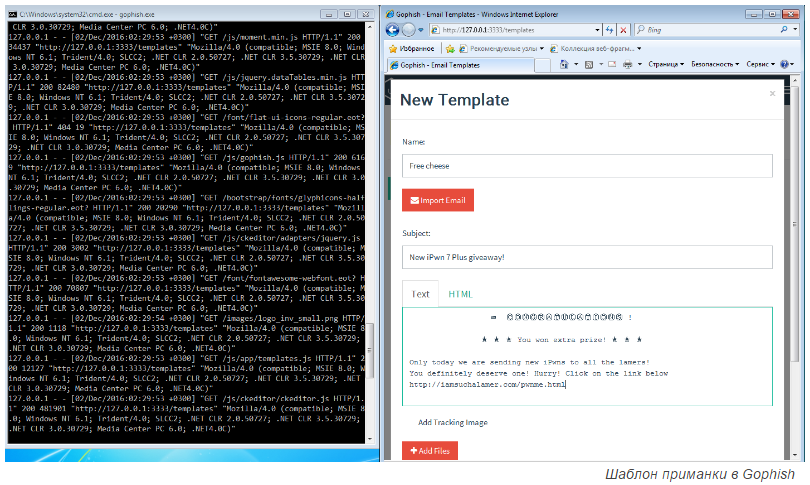810x485 pixels.
Task: Open a new blank tab in Internet Explorer
Action: coord(542,65)
